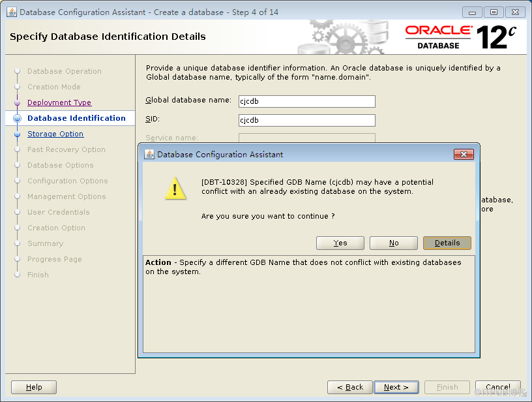
Task: Click the Next button
Action: click(x=396, y=387)
